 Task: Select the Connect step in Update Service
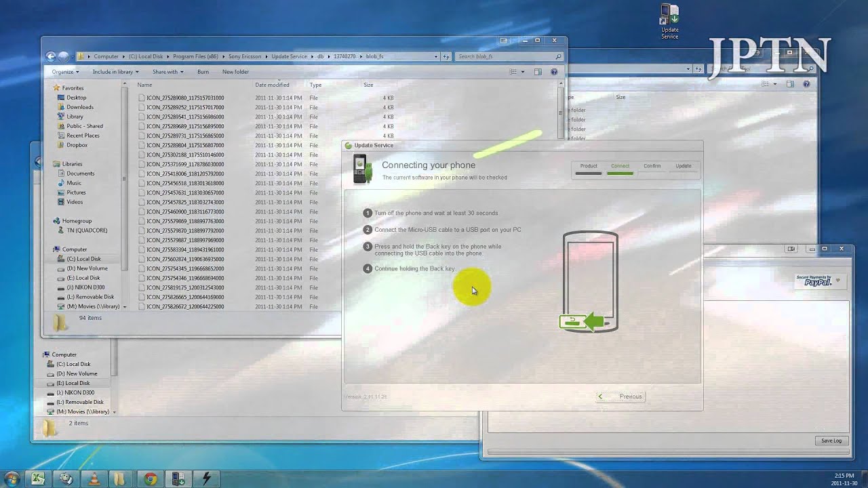(x=620, y=168)
